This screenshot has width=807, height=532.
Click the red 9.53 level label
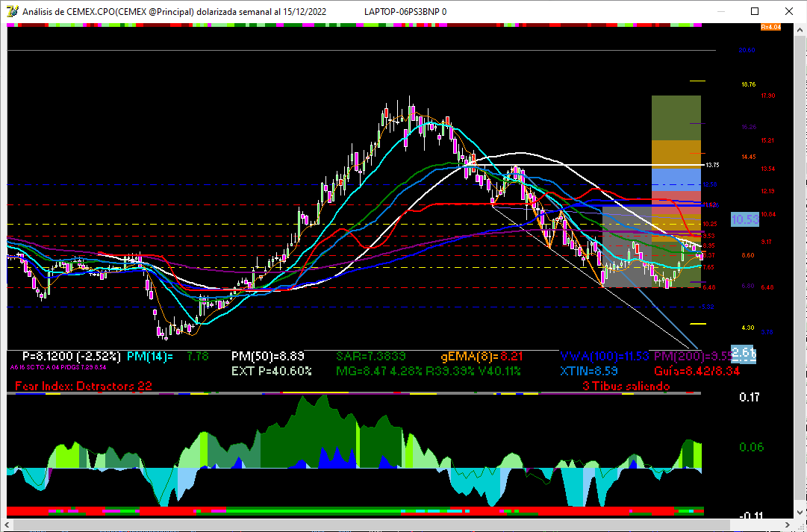pyautogui.click(x=708, y=237)
